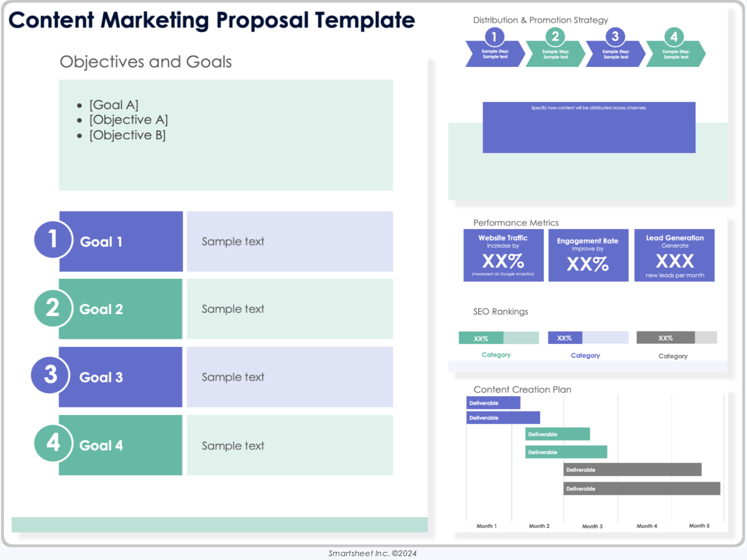Click the number 1 circle beside Goal 1
Image resolution: width=747 pixels, height=560 pixels.
[x=53, y=239]
